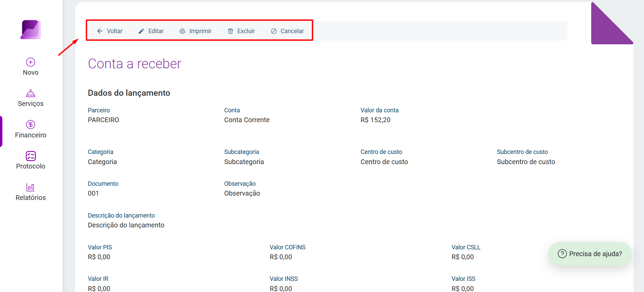This screenshot has width=644, height=292.
Task: Click the document number 001
Action: [93, 193]
